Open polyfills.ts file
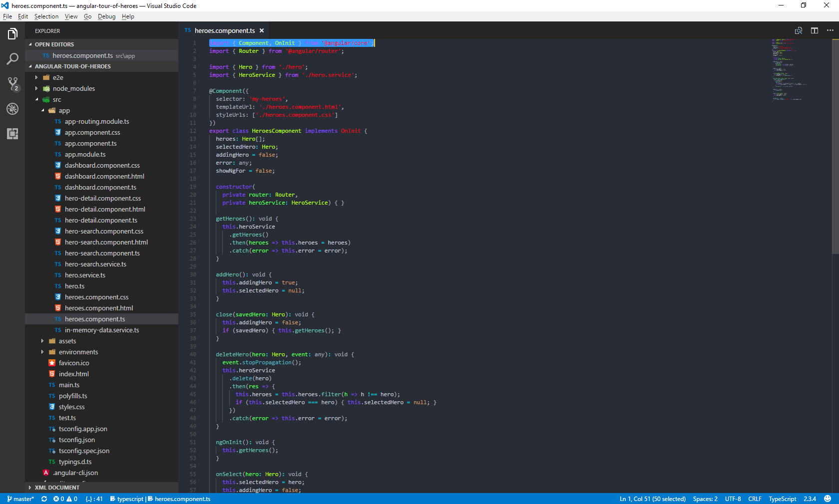Viewport: 839px width, 504px height. pyautogui.click(x=102, y=396)
